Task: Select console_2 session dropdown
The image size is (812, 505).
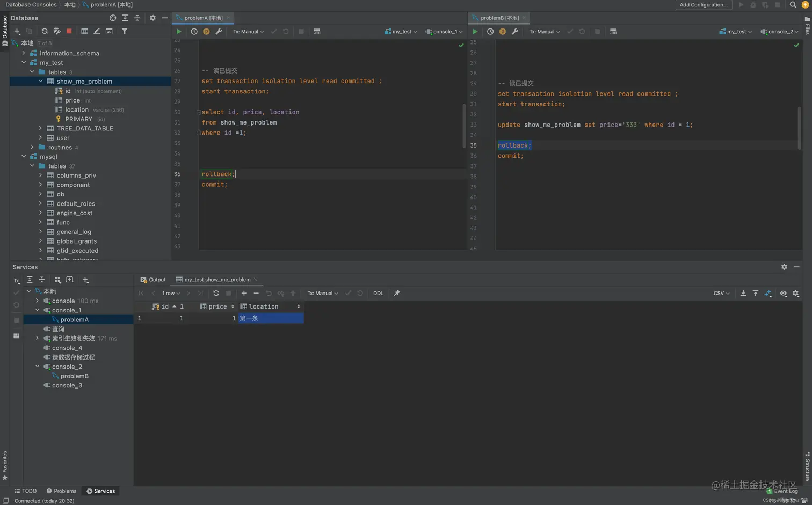Action: coord(779,32)
